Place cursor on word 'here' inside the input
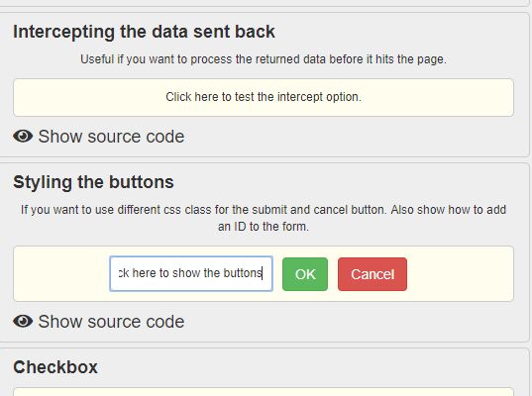The height and width of the screenshot is (396, 532). [x=145, y=273]
